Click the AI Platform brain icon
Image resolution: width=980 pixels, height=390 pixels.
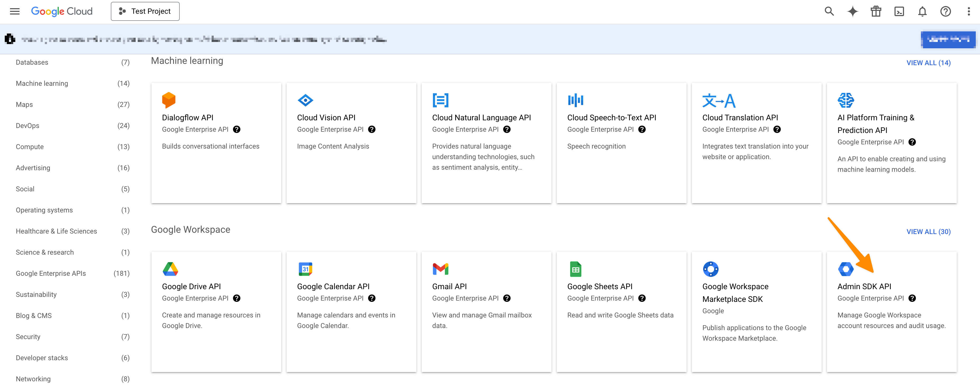coord(846,101)
